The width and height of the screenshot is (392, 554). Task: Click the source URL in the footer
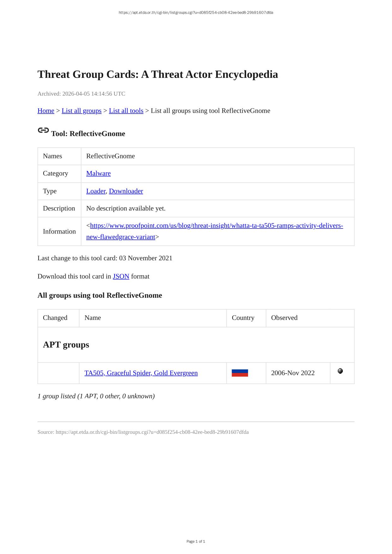pos(152,432)
